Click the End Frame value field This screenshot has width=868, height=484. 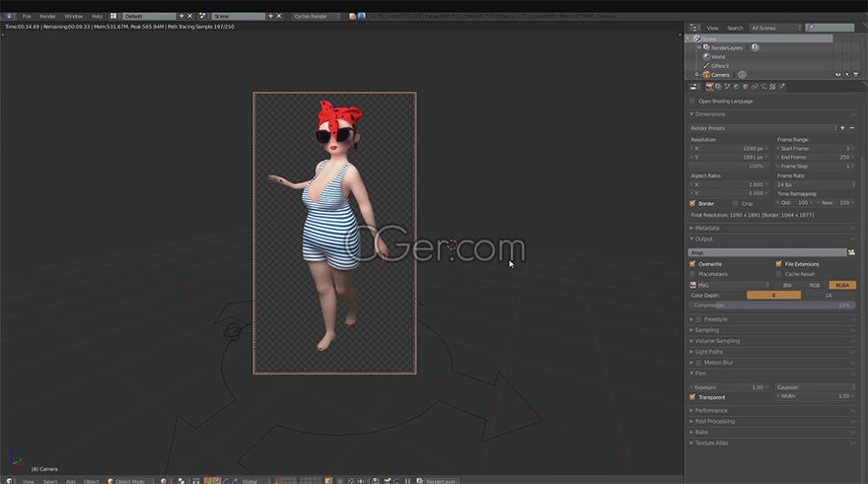coord(816,158)
